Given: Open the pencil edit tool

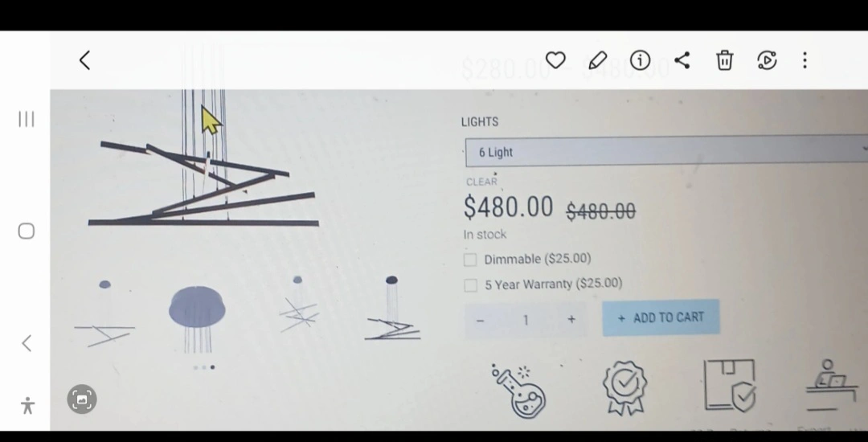Looking at the screenshot, I should click(598, 60).
